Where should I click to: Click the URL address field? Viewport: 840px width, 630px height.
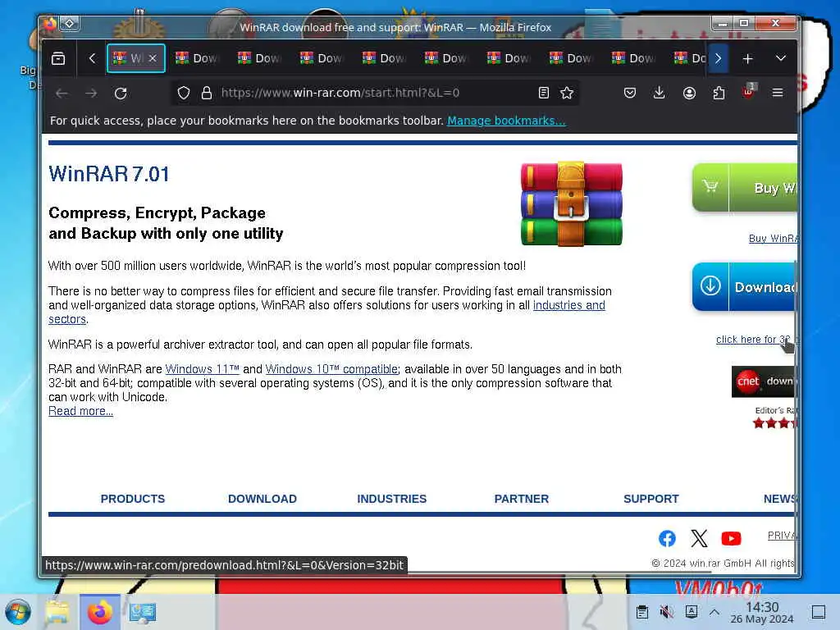(x=375, y=93)
